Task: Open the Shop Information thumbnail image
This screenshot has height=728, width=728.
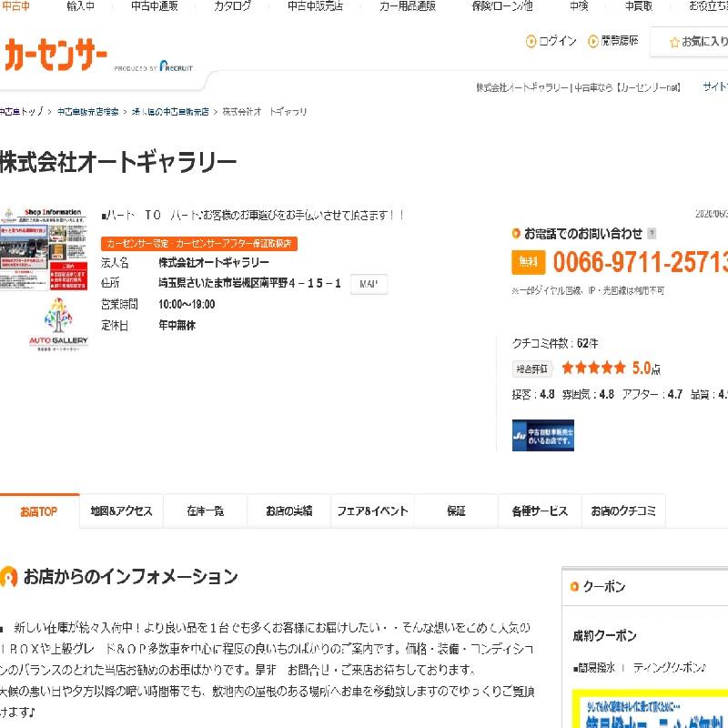Action: coord(44,248)
